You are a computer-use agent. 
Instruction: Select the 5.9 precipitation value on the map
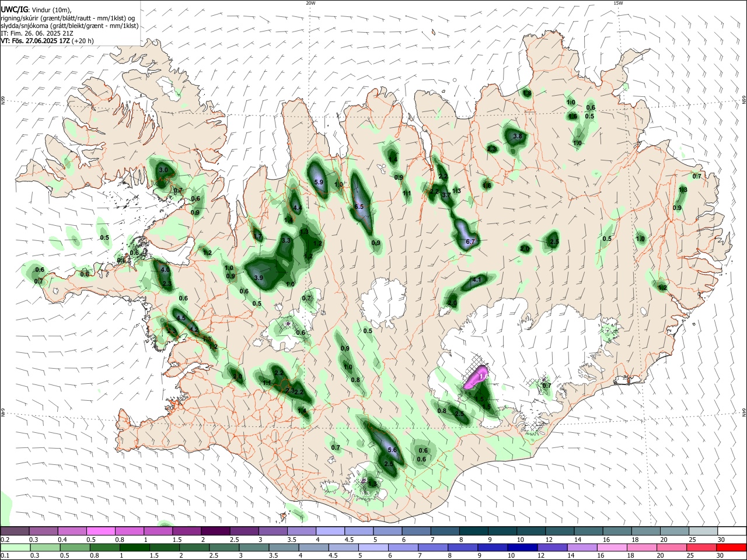point(319,182)
